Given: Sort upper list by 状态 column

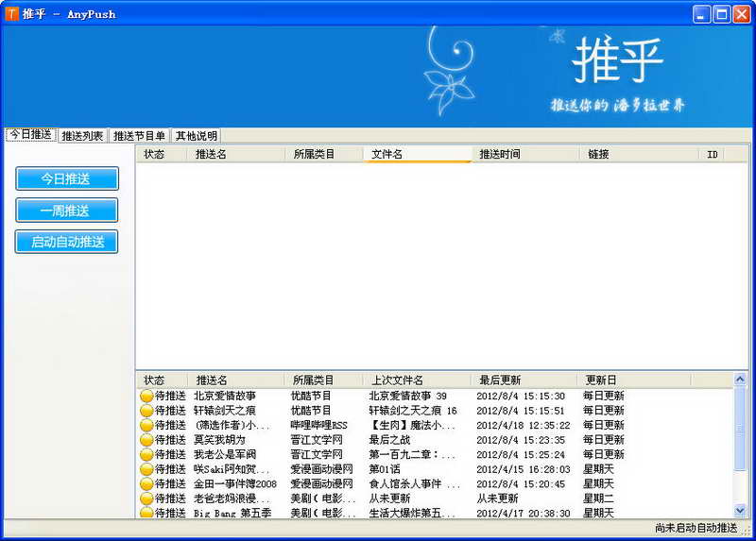Looking at the screenshot, I should point(162,154).
